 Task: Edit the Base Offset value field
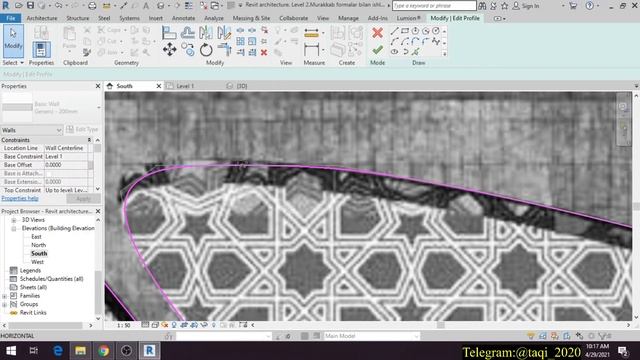click(x=66, y=165)
